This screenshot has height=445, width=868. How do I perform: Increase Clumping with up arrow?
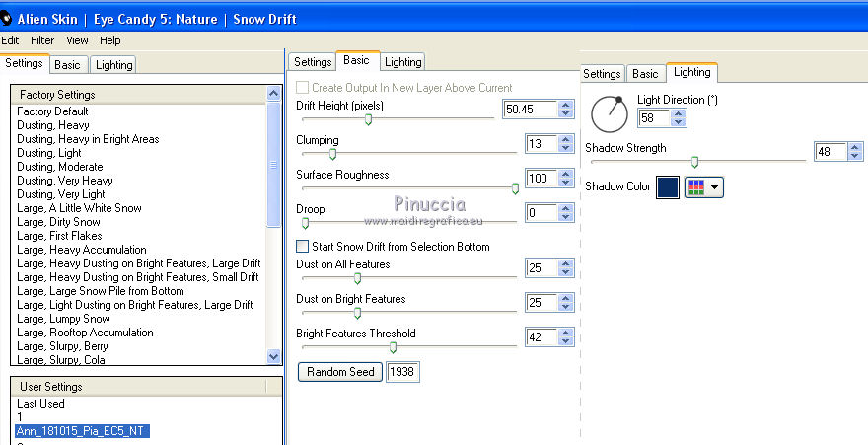pyautogui.click(x=565, y=139)
